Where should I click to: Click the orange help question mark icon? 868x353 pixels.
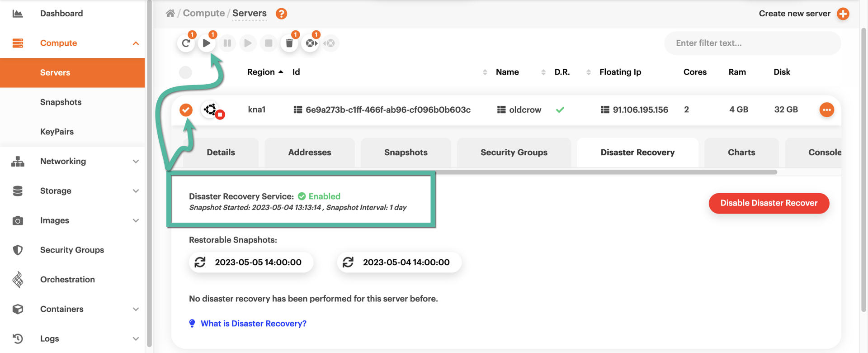tap(281, 14)
